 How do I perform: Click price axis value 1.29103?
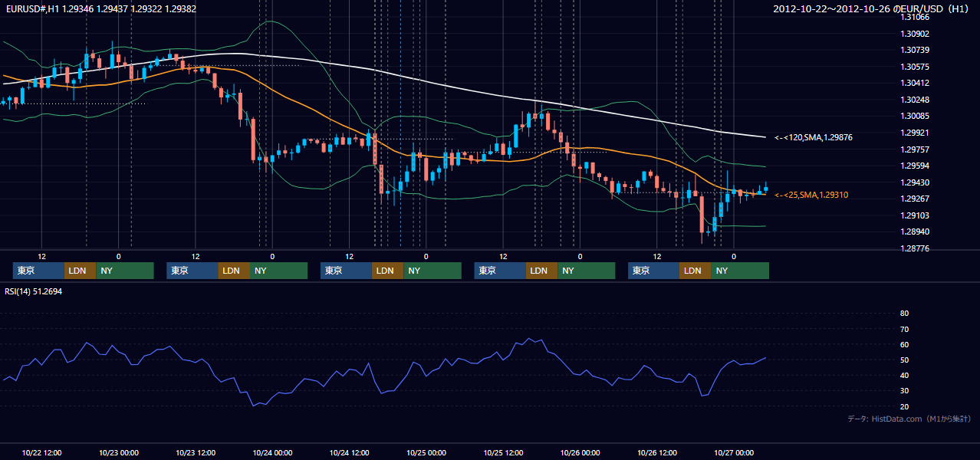(x=914, y=215)
